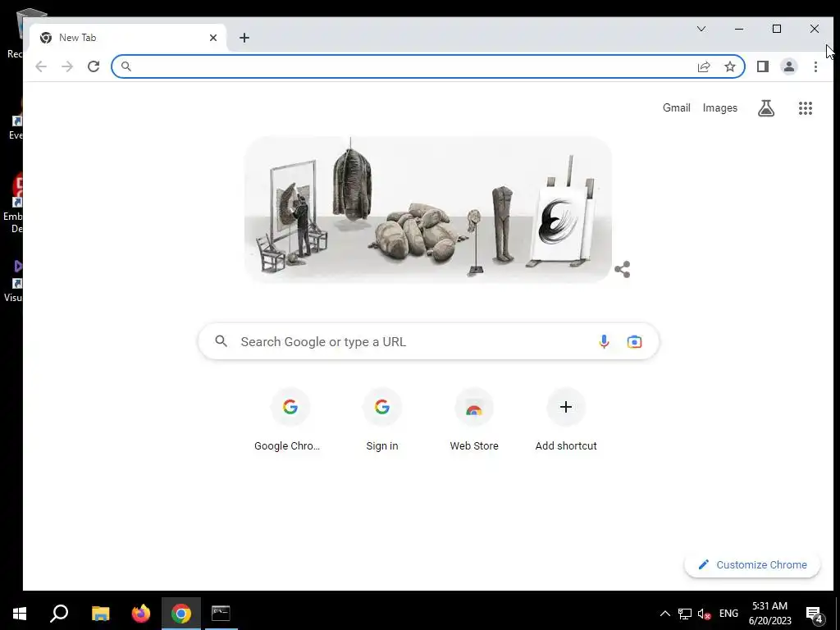
Task: Launch Firefox from the taskbar
Action: click(141, 614)
